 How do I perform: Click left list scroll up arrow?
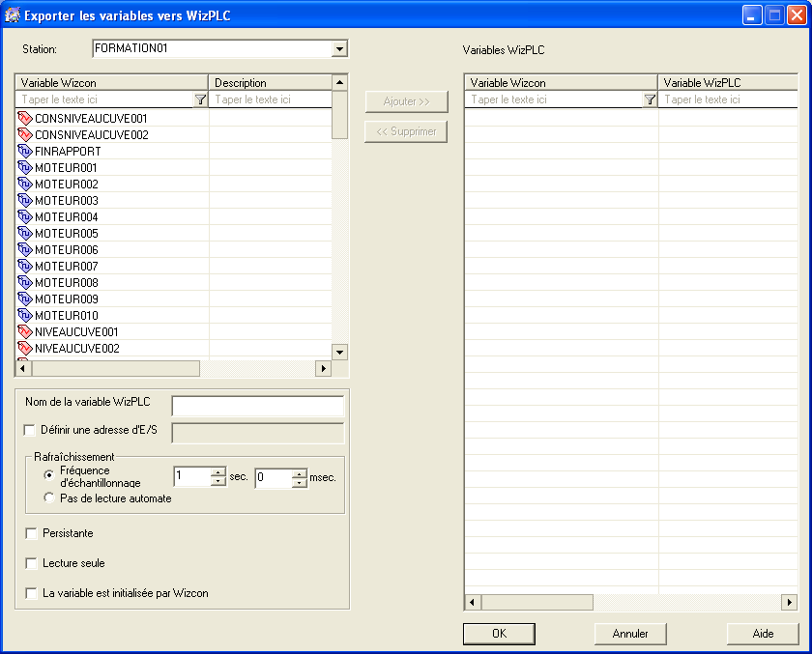pyautogui.click(x=339, y=83)
